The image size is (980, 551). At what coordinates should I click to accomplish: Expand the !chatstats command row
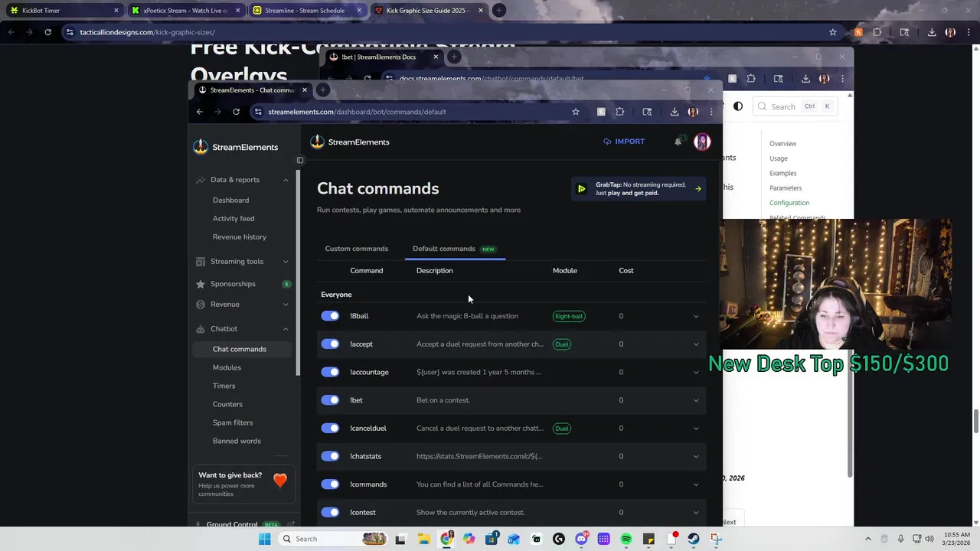tap(696, 456)
